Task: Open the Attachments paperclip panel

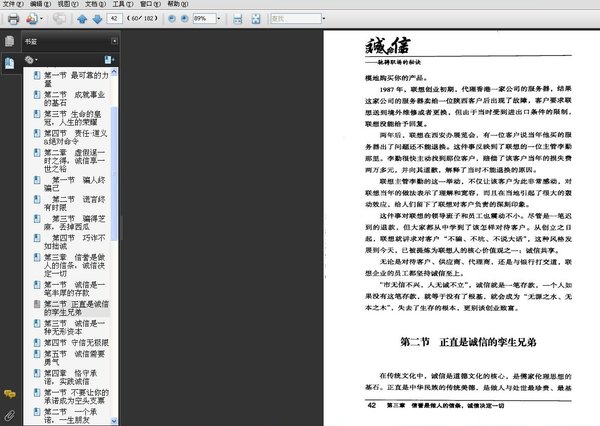Action: (10, 415)
